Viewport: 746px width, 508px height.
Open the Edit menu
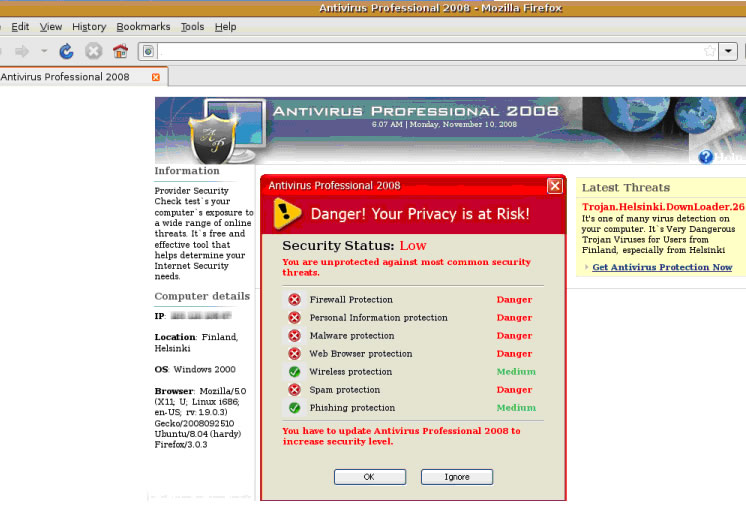[20, 27]
